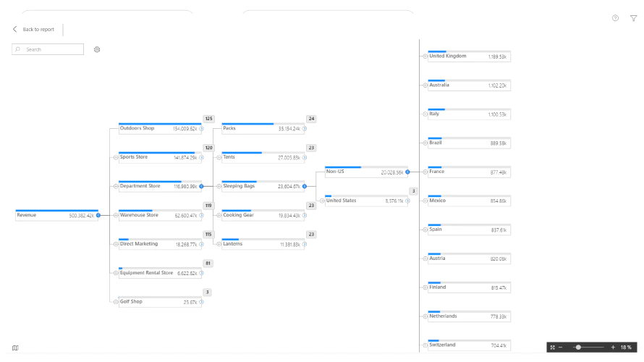644x362 pixels.
Task: Adjust the zoom level slider handle
Action: (x=578, y=348)
